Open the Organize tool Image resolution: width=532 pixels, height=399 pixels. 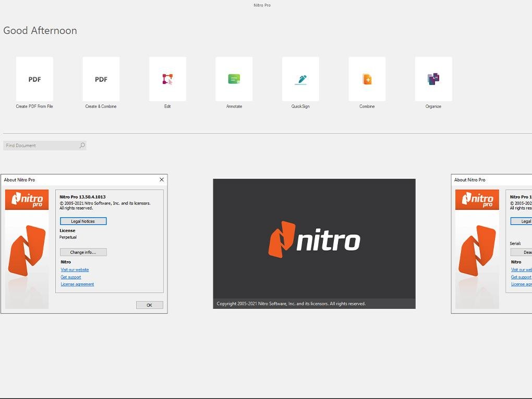pos(433,79)
